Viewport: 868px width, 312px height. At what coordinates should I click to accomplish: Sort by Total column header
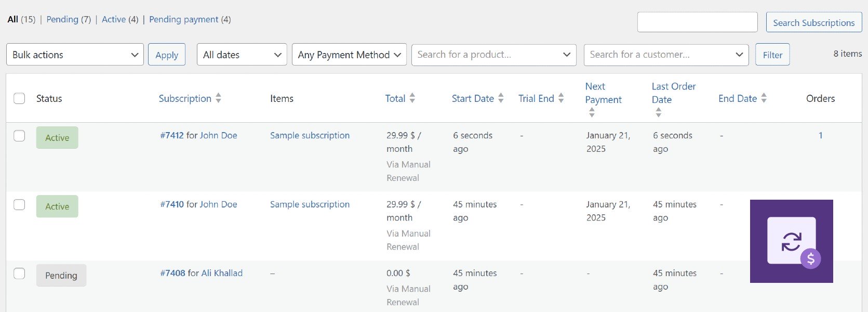[395, 98]
